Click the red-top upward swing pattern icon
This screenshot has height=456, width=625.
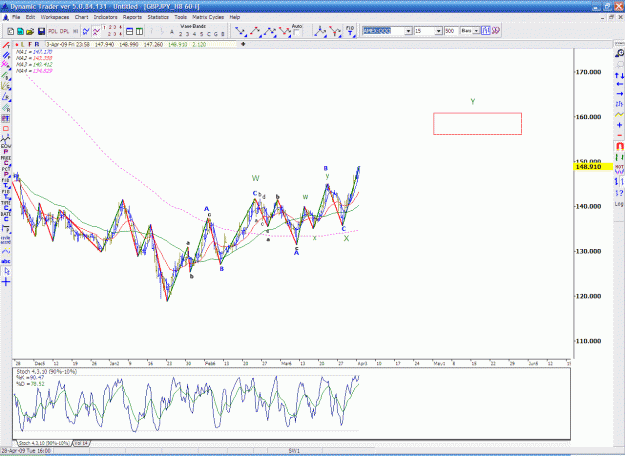click(255, 31)
